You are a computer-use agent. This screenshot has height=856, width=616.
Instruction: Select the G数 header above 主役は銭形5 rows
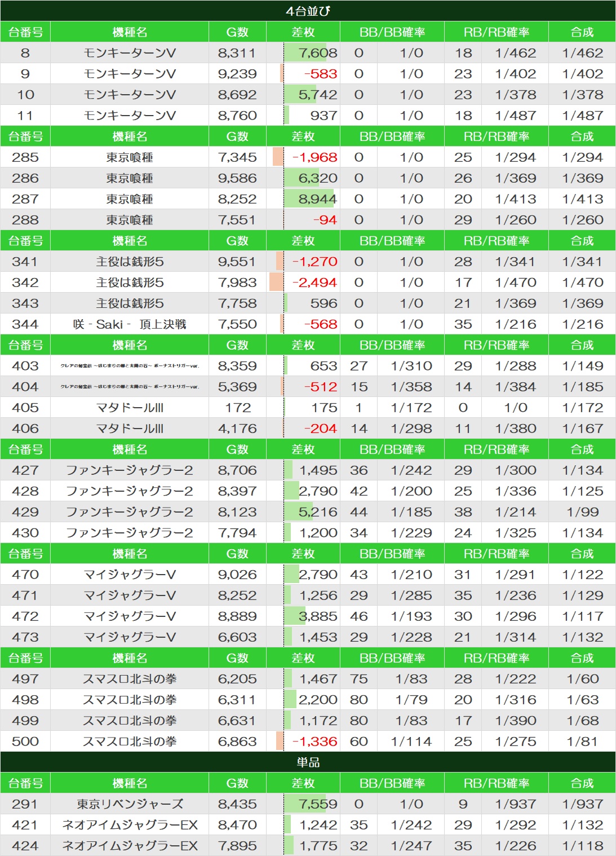point(237,241)
